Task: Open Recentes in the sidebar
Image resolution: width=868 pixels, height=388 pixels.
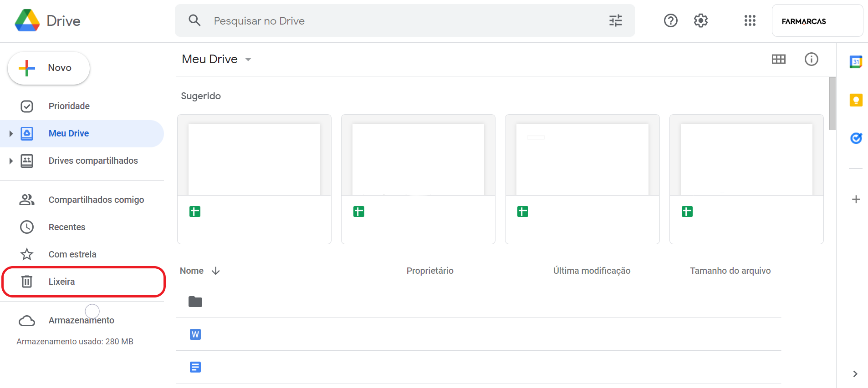Action: [66, 227]
